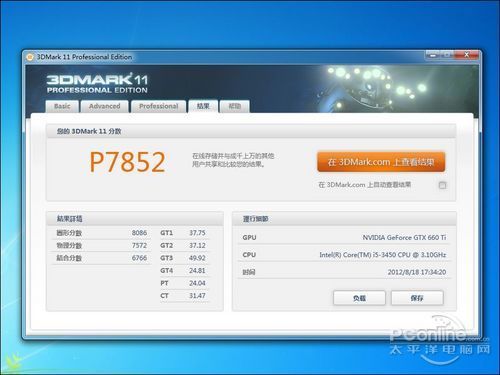Image resolution: width=500 pixels, height=375 pixels.
Task: Click the 3DMark 11 Professional Edition logo
Action: coord(97,83)
